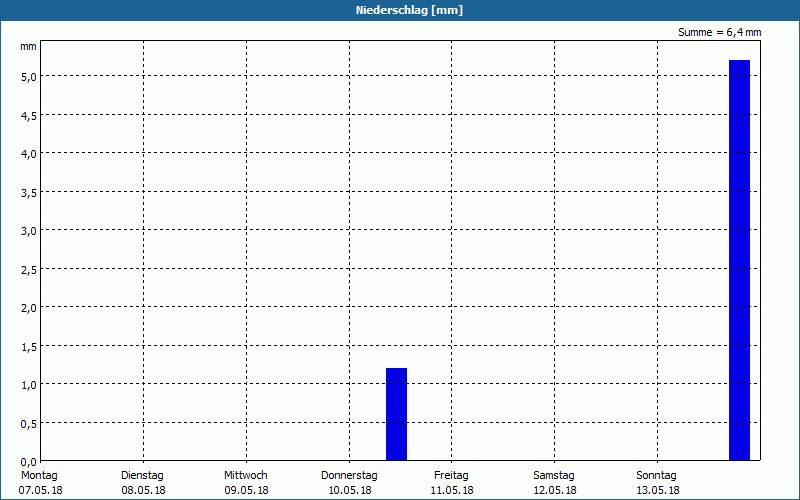Select the date 11.05.18
The width and height of the screenshot is (800, 500).
point(452,491)
